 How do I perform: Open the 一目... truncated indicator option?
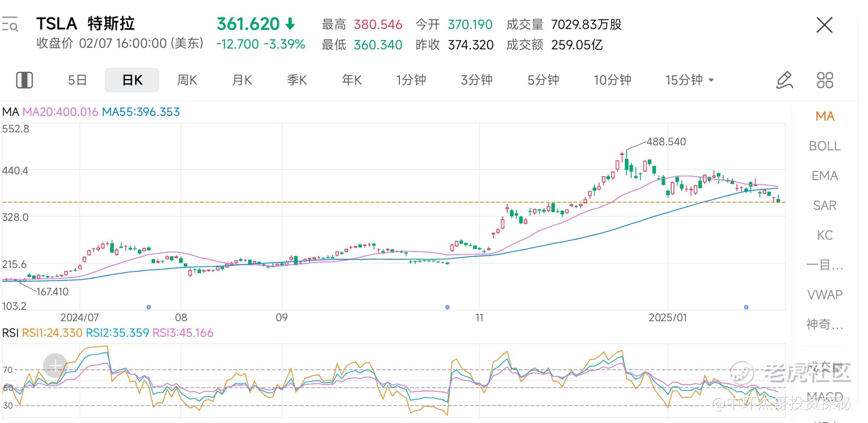click(824, 265)
